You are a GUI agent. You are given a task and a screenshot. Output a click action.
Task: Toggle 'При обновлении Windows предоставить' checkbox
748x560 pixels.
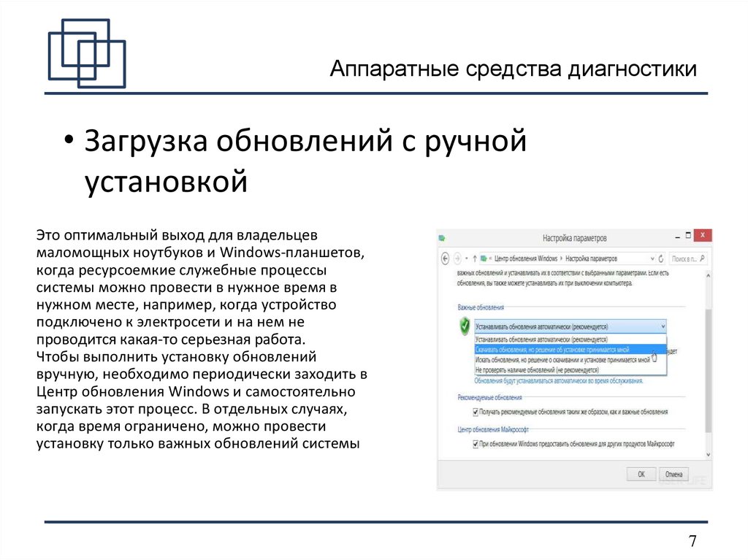(x=475, y=444)
